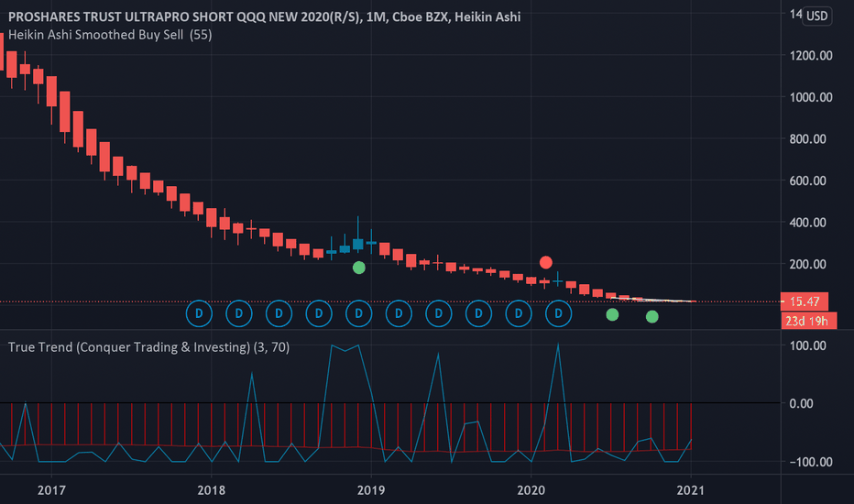Click the current price label 15.47
The width and height of the screenshot is (854, 504).
[x=805, y=301]
